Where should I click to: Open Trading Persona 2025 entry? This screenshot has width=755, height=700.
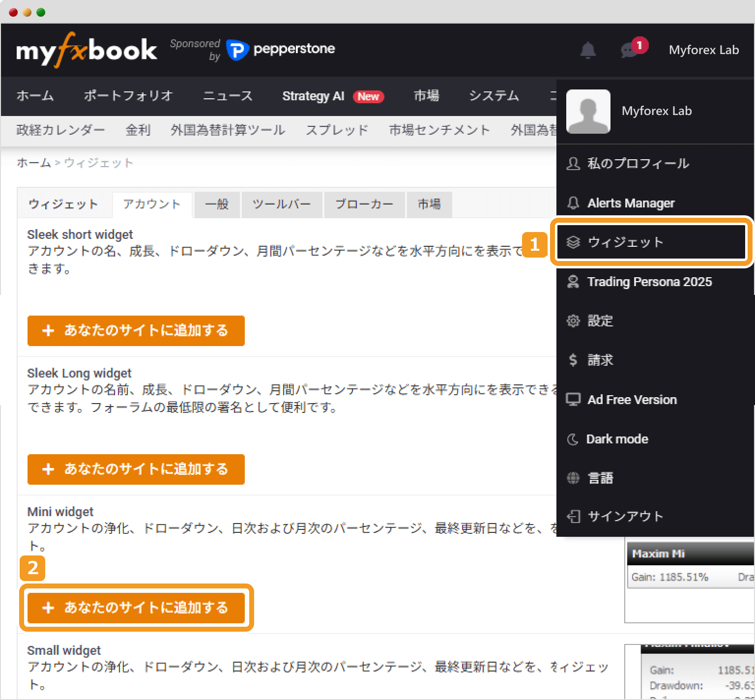[656, 281]
